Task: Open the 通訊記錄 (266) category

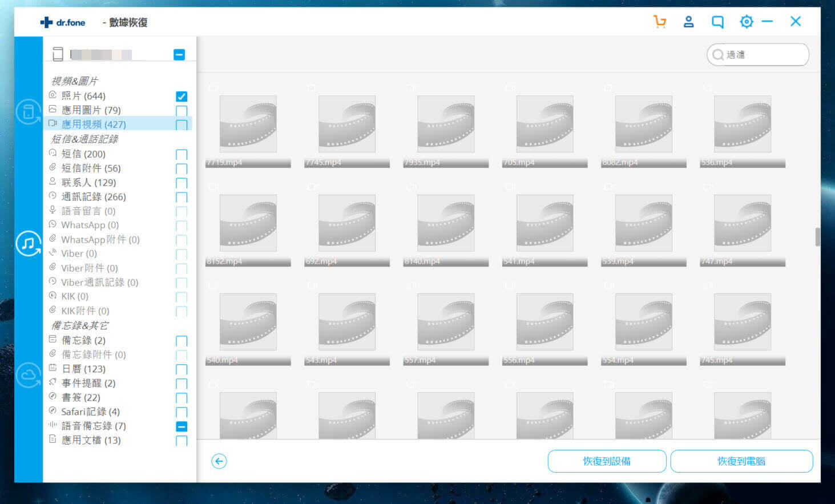Action: click(x=94, y=197)
